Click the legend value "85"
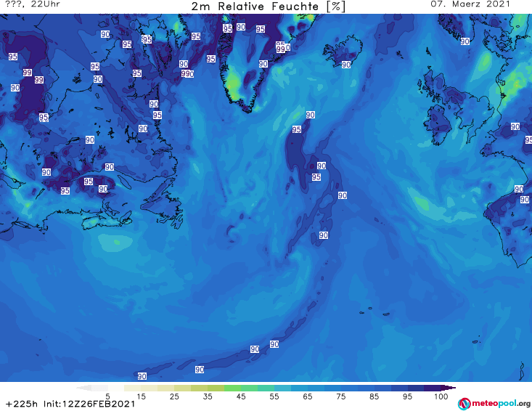The width and height of the screenshot is (532, 411). [x=374, y=396]
